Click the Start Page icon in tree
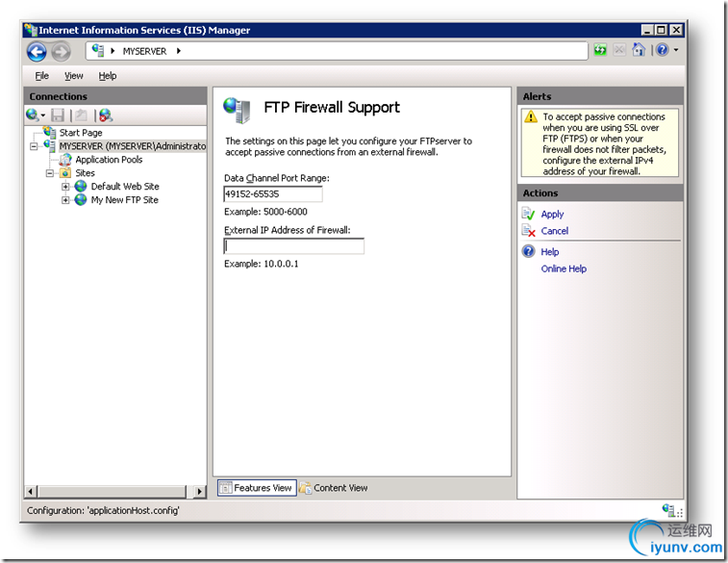Screen dimensions: 728x563 (x=50, y=133)
